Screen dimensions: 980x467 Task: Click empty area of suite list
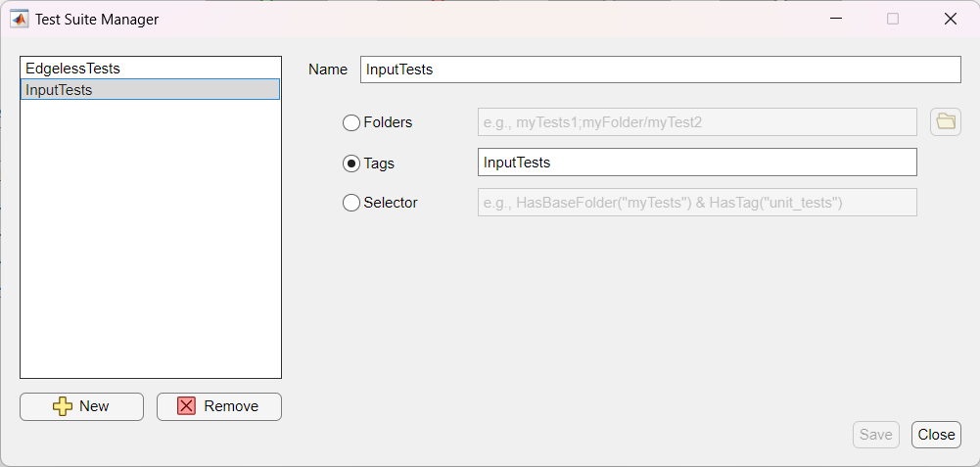tap(150, 245)
